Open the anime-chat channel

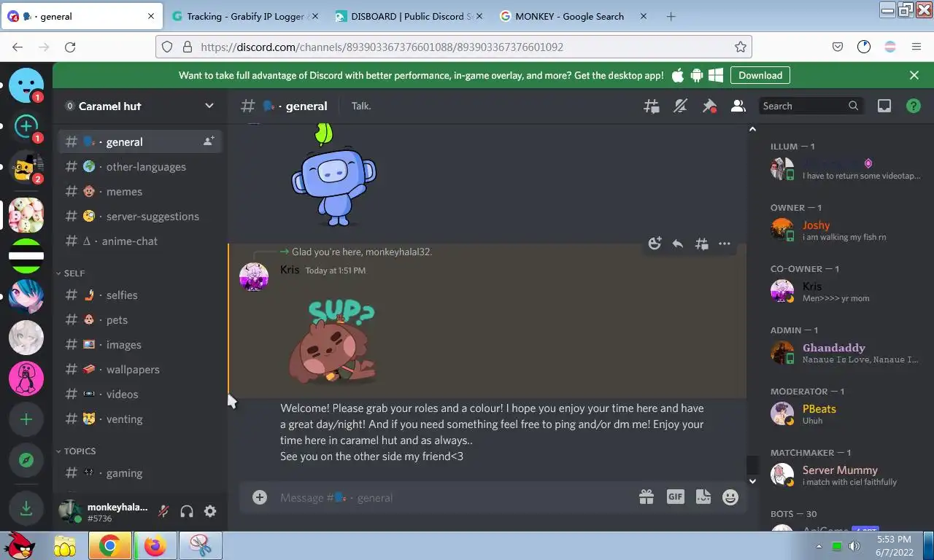pos(140,241)
